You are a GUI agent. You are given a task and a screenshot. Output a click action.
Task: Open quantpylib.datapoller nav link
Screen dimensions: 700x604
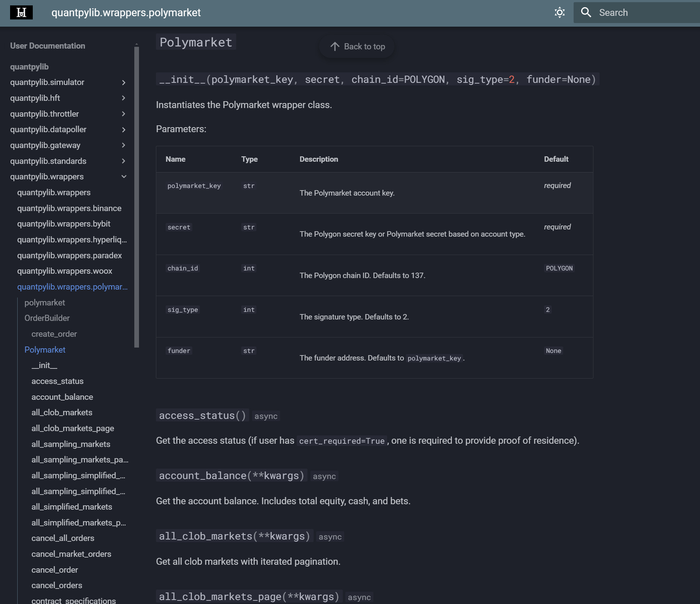(48, 130)
